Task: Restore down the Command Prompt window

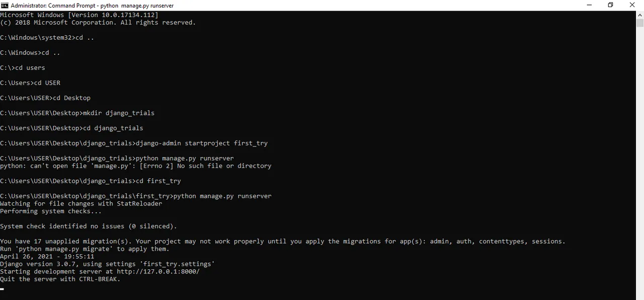Action: pyautogui.click(x=610, y=5)
